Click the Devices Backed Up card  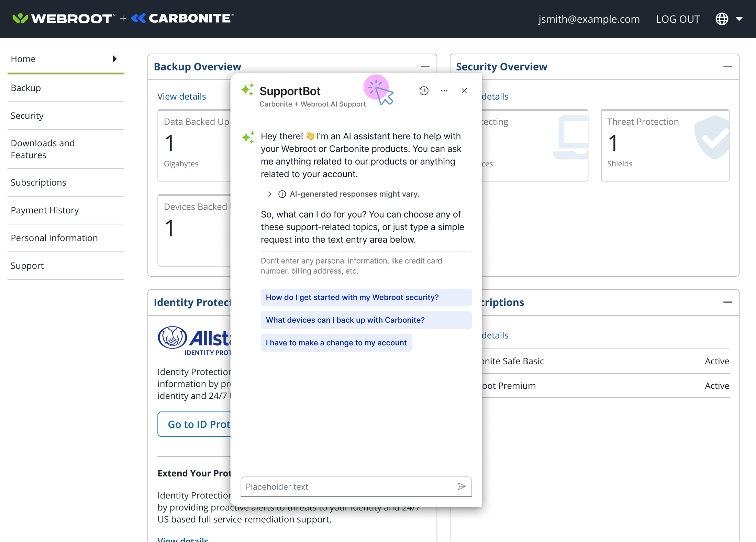click(x=194, y=230)
